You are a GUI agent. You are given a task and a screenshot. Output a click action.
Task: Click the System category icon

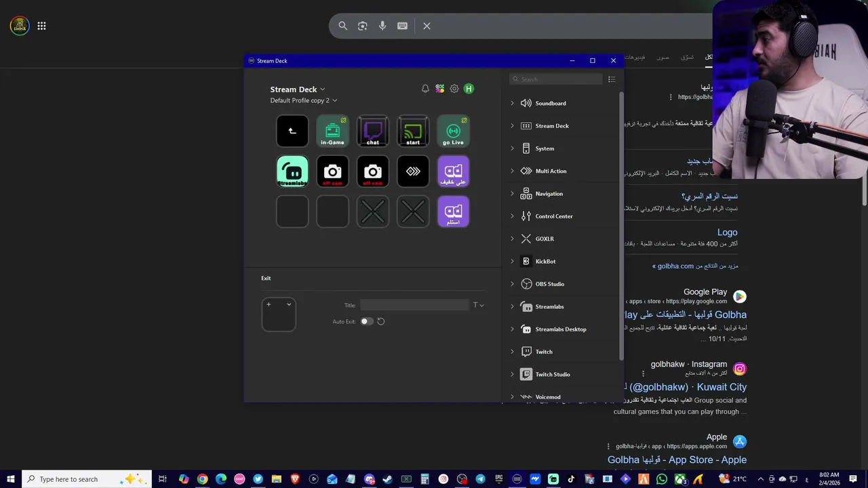pyautogui.click(x=526, y=148)
